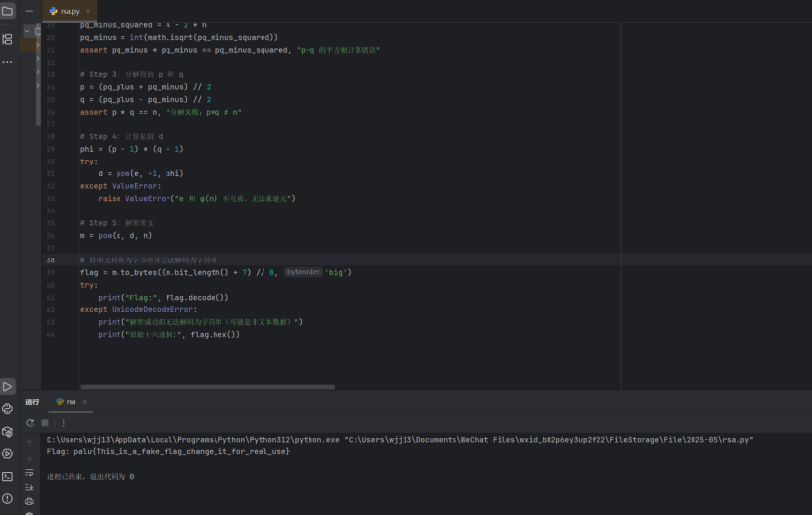The width and height of the screenshot is (812, 516).
Task: Click line number 44 in gutter
Action: [x=50, y=334]
